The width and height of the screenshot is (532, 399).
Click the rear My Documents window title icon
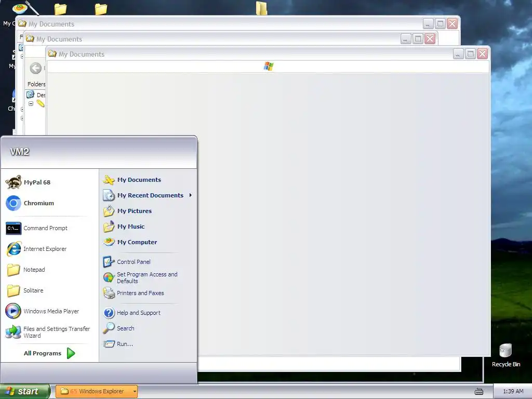[x=22, y=23]
